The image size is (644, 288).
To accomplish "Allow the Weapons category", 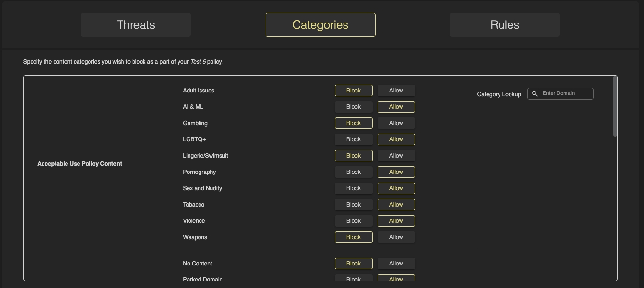I will (x=396, y=237).
